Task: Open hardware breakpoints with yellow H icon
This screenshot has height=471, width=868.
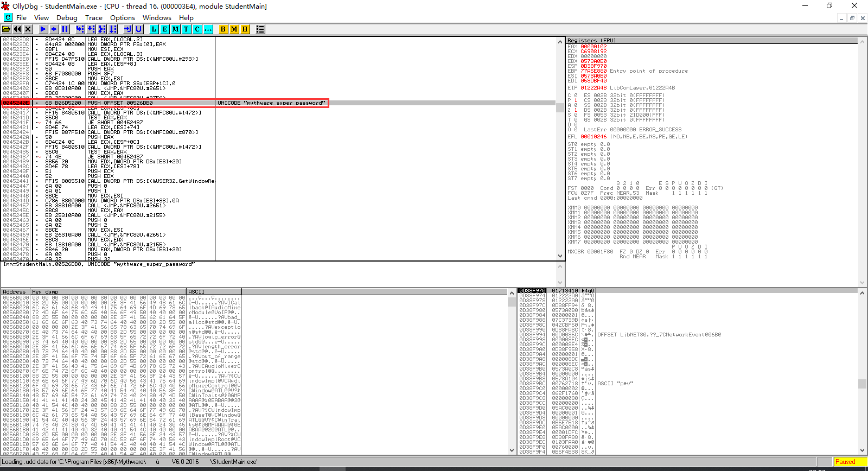Action: coord(245,29)
